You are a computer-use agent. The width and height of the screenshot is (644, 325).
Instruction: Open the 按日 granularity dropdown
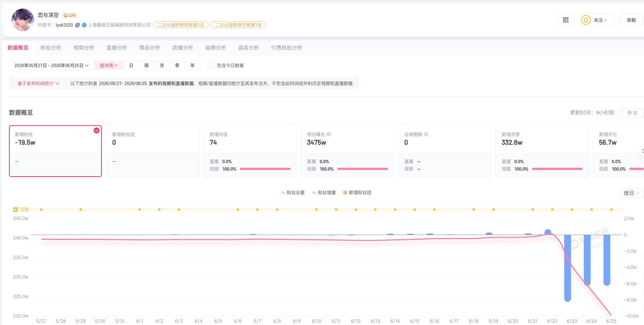pyautogui.click(x=632, y=193)
